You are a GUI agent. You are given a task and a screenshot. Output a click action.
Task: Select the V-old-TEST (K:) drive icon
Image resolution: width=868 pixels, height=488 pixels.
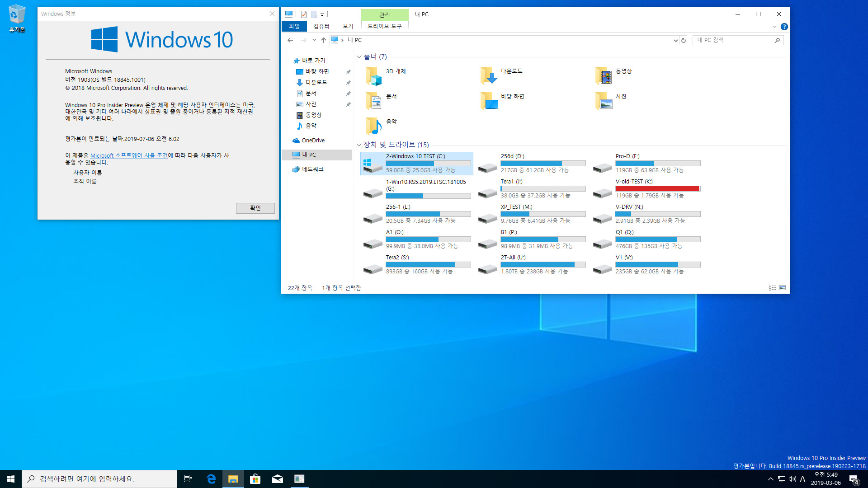(x=603, y=193)
